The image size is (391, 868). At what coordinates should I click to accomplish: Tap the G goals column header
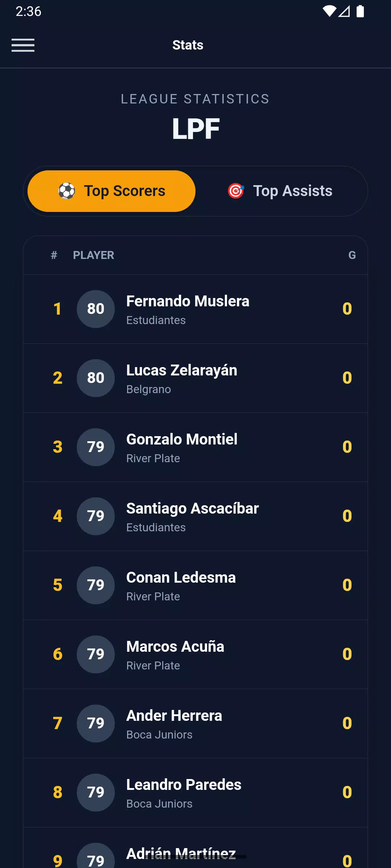tap(352, 255)
